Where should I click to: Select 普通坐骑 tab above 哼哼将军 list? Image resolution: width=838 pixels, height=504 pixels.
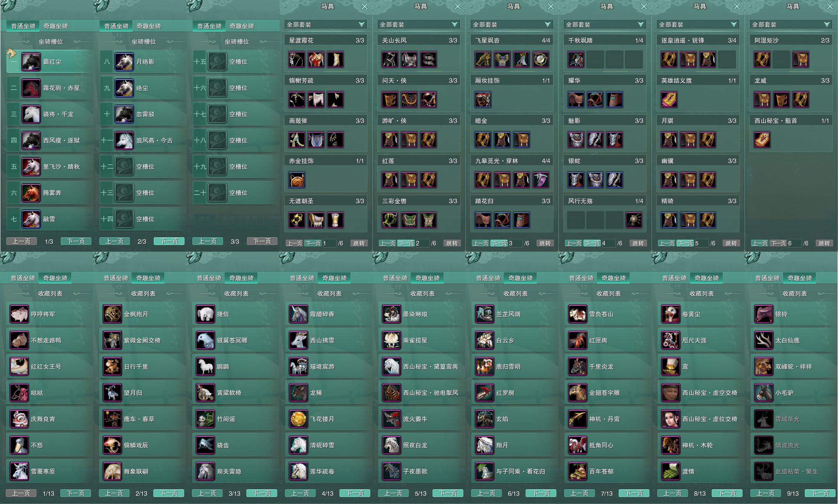(23, 278)
